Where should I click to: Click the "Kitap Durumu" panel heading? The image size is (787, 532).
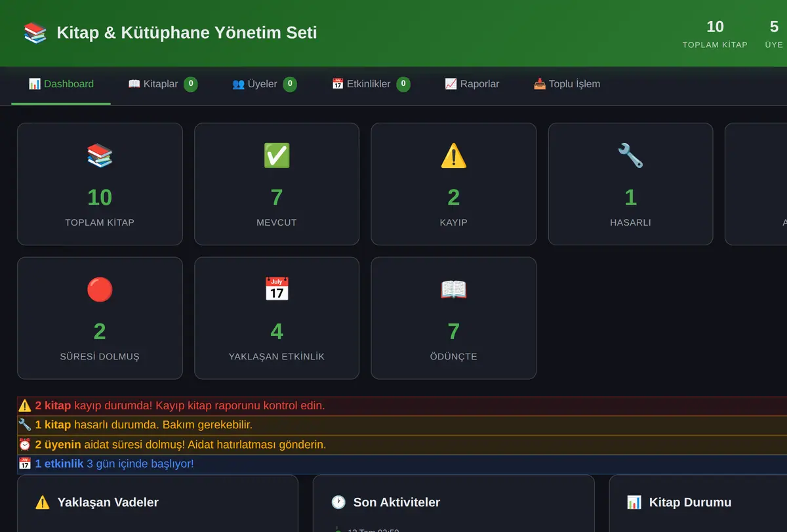click(x=690, y=502)
